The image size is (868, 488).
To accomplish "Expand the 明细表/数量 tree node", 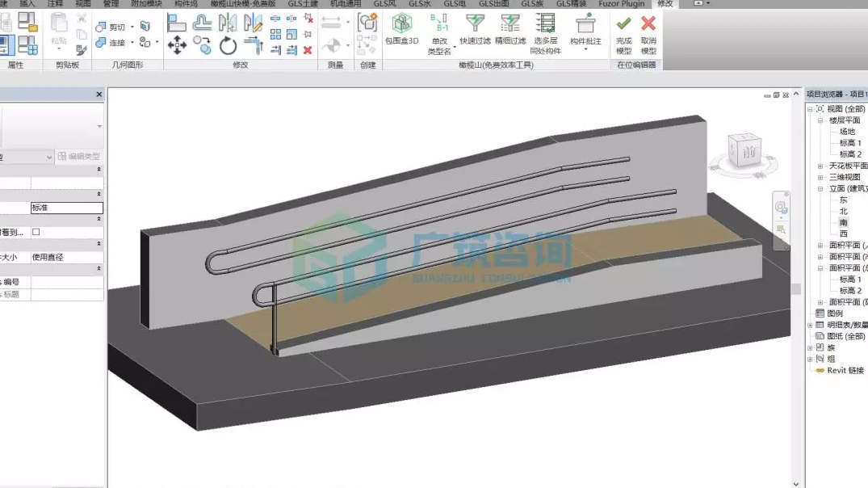I will point(810,325).
